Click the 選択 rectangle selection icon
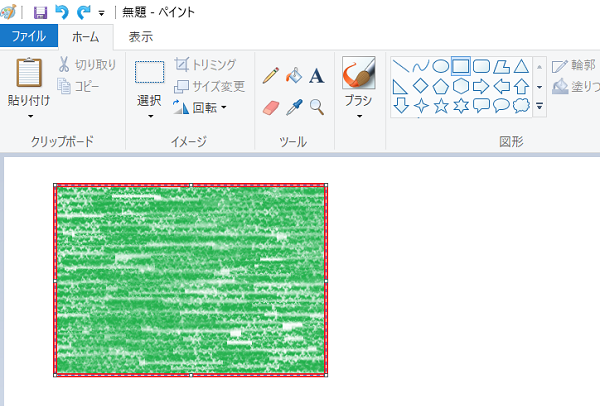This screenshot has height=406, width=600. (x=150, y=72)
